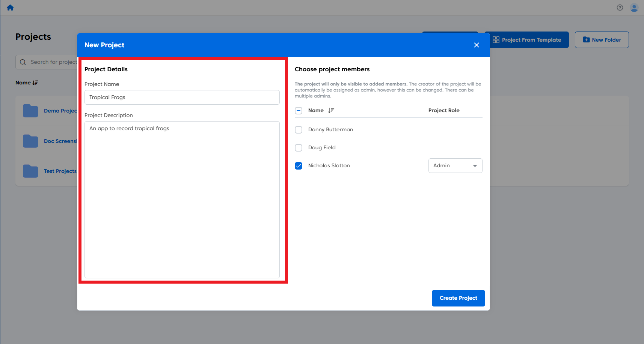Viewport: 644px width, 344px height.
Task: Click the Test Projects folder icon
Action: point(30,171)
